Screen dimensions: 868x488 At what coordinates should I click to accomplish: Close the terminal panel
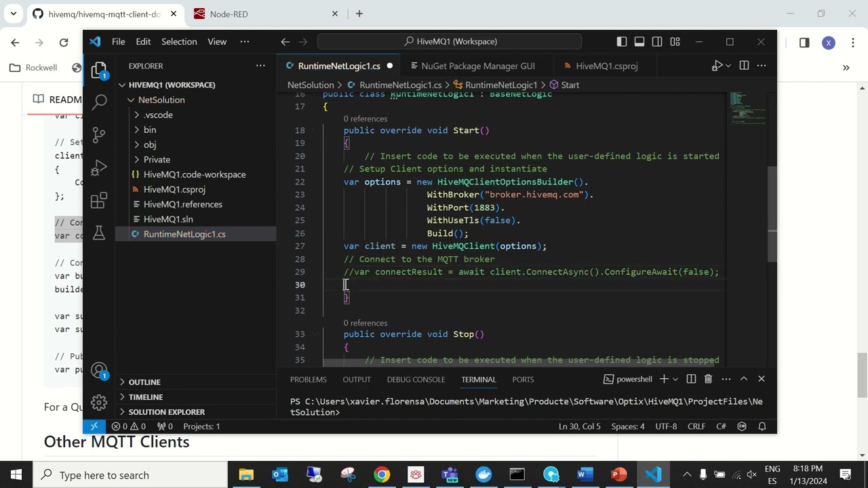tap(762, 379)
